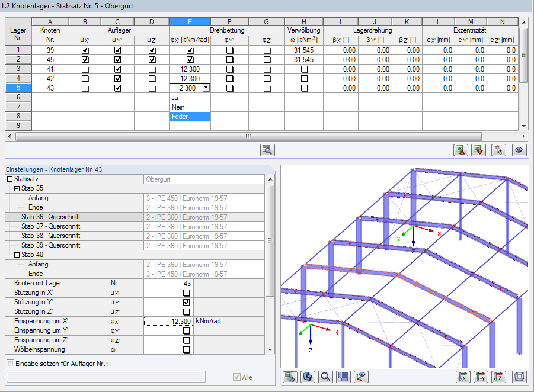Set view against Y direction

pyautogui.click(x=481, y=377)
